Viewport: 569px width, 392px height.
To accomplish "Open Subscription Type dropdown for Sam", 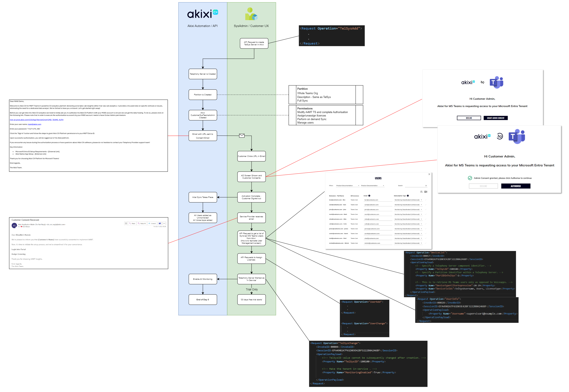I will tap(408, 205).
